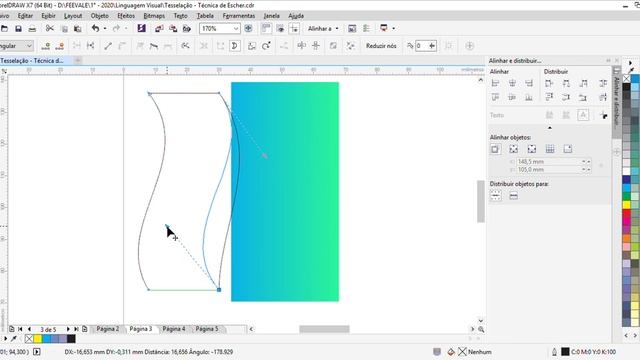Click the Cut scissors icon
The image size is (640, 360).
(x=50, y=28)
